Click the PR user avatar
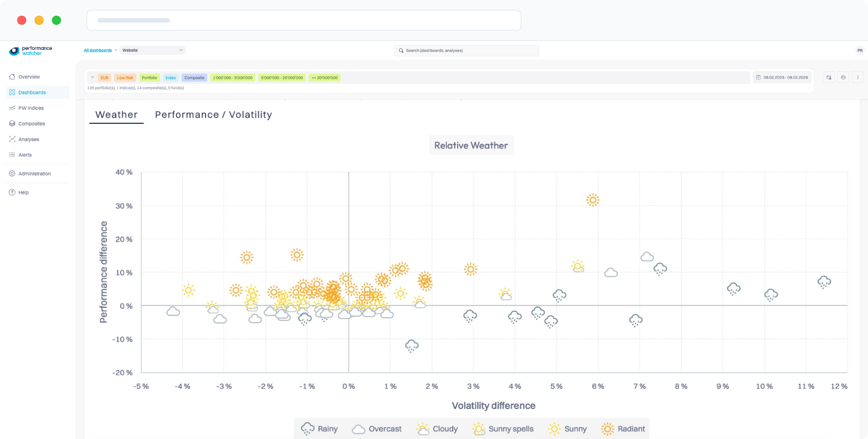The height and width of the screenshot is (439, 868). [860, 51]
